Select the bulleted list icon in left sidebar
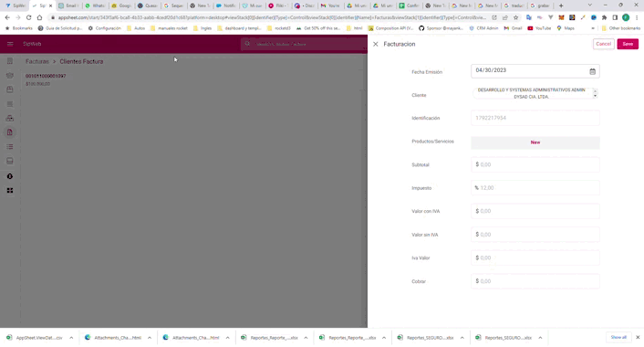644x347 pixels. 10,147
